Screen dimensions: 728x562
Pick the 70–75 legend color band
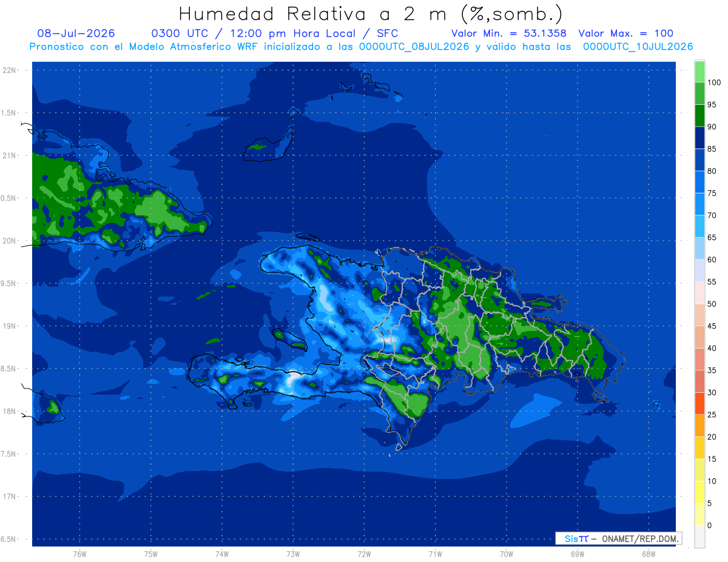point(699,204)
